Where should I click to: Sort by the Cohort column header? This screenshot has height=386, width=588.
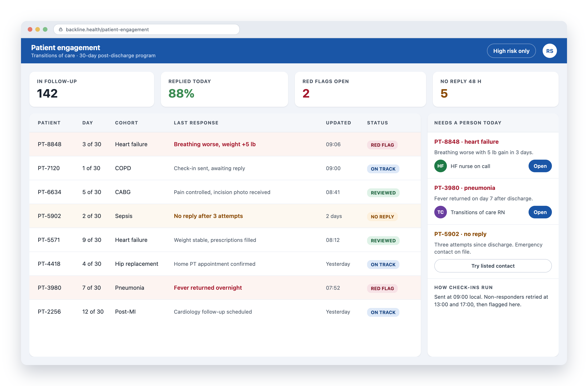click(x=126, y=123)
